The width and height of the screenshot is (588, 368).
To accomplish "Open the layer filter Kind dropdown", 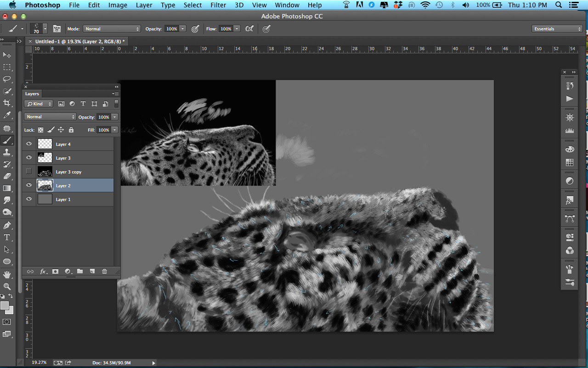I will [x=39, y=104].
